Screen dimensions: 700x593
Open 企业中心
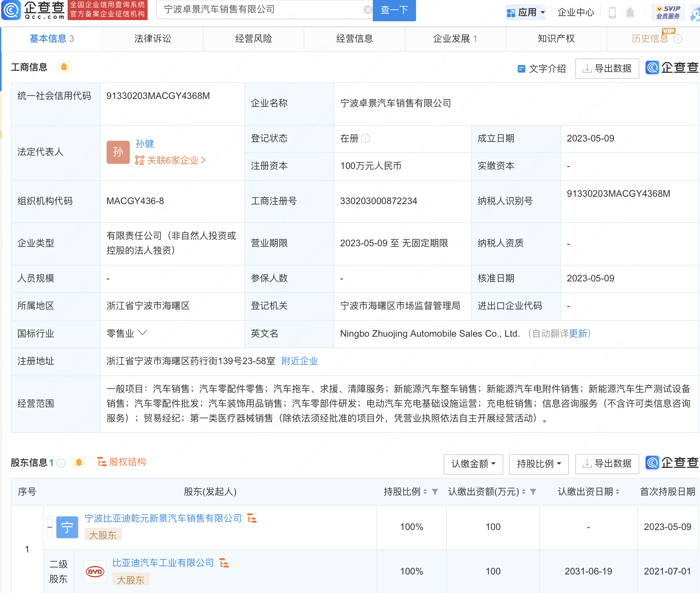click(576, 12)
